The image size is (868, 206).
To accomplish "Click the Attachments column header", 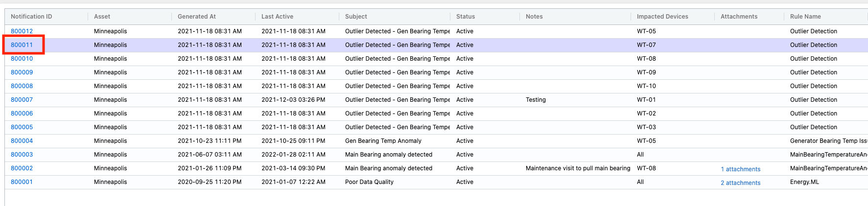I will coord(739,17).
